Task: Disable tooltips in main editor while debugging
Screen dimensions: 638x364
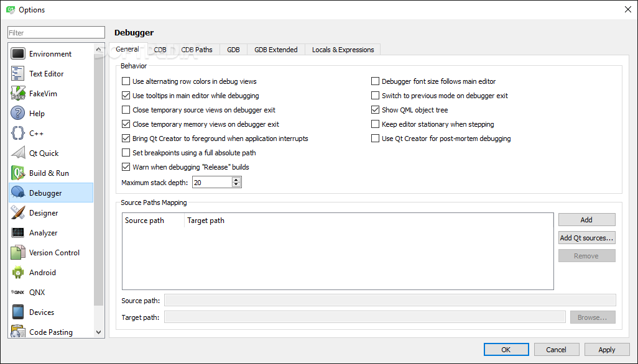Action: pos(126,96)
